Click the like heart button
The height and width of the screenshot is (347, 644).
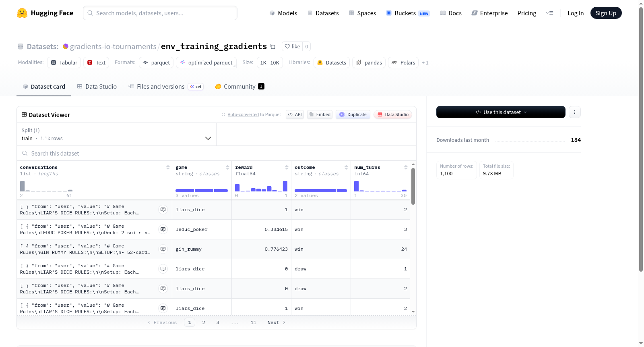pos(292,46)
